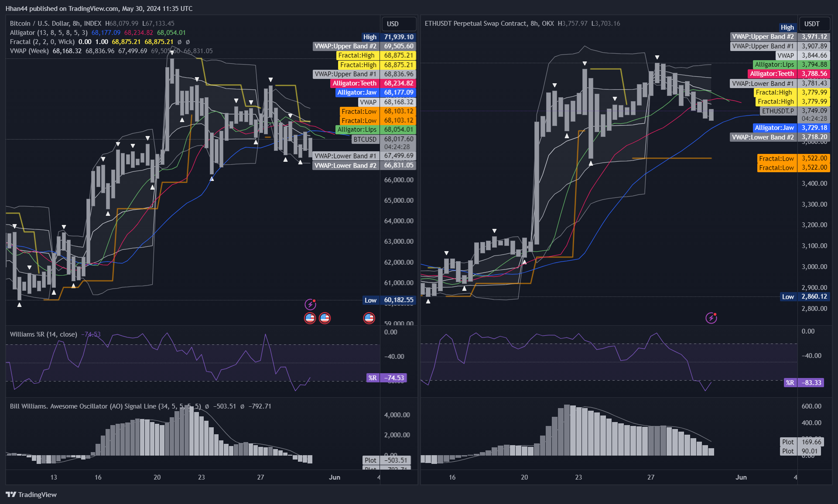Screen dimensions: 838x504
Task: Click the Bitcoin / U.S. Dollar symbol title
Action: 55,24
